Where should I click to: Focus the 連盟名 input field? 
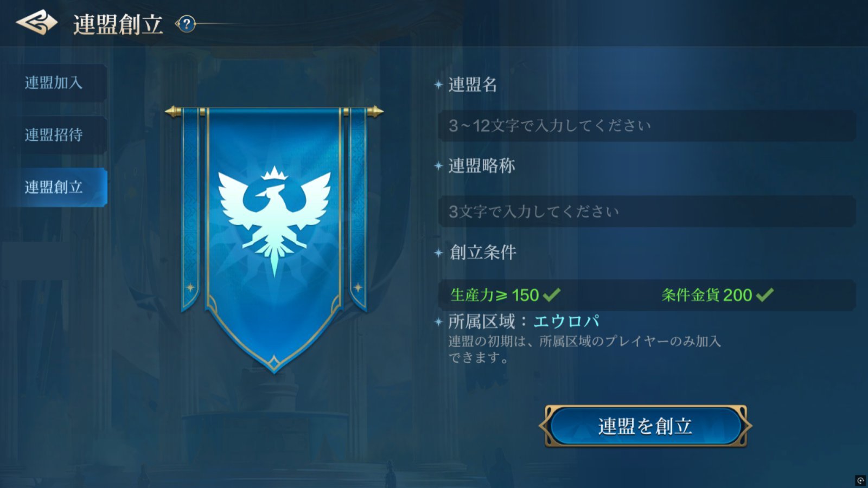coord(647,126)
